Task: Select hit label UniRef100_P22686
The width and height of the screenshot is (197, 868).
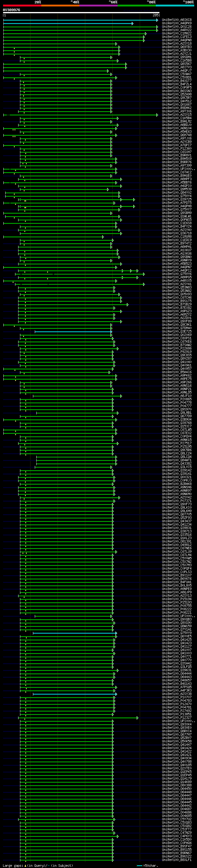Action: point(177,349)
